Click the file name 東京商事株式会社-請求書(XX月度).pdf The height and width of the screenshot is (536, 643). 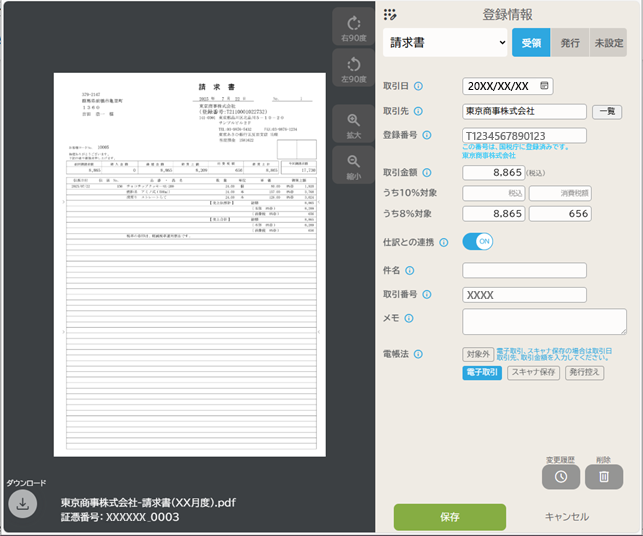[x=148, y=502]
